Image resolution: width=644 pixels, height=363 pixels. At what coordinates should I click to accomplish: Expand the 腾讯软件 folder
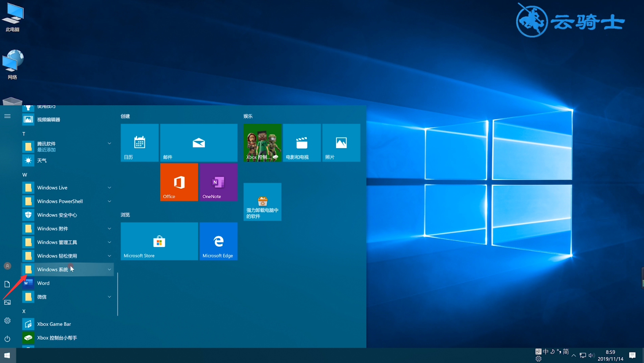67,146
